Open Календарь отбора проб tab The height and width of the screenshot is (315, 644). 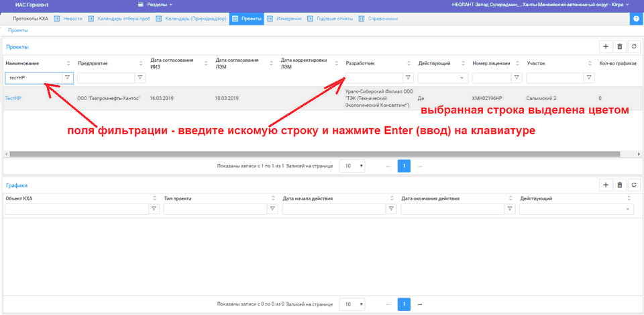coord(119,19)
